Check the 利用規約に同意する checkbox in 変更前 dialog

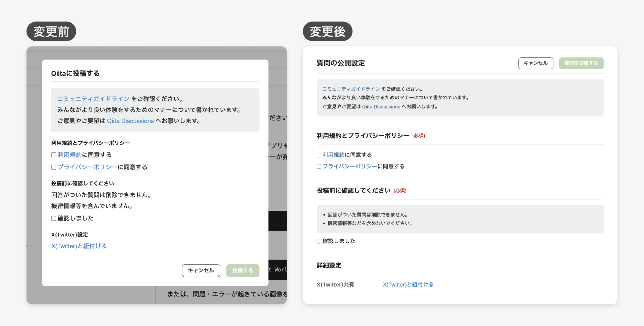pos(54,155)
